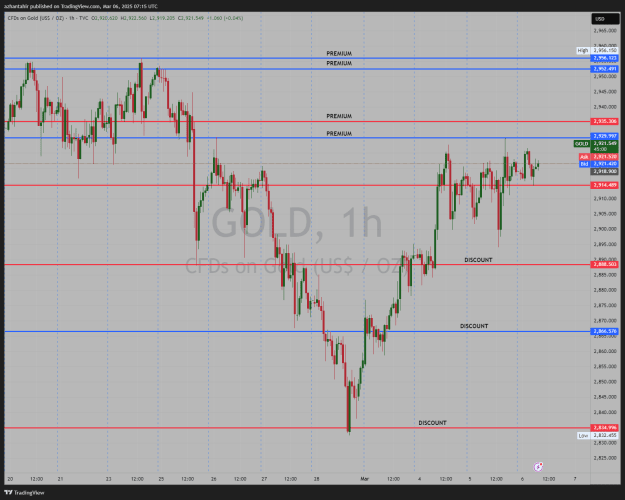Image resolution: width=625 pixels, height=500 pixels.
Task: Click the 2,850.000 price axis tick
Action: click(x=605, y=382)
